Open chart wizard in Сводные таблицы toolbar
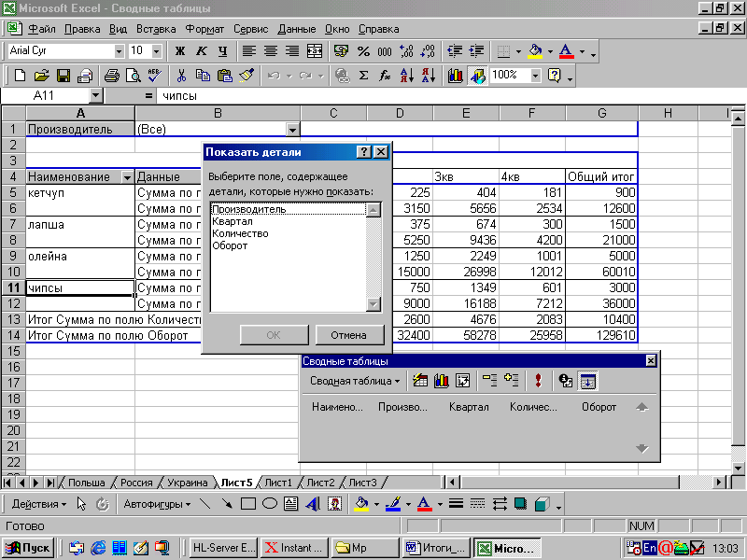This screenshot has width=747, height=560. coord(441,381)
